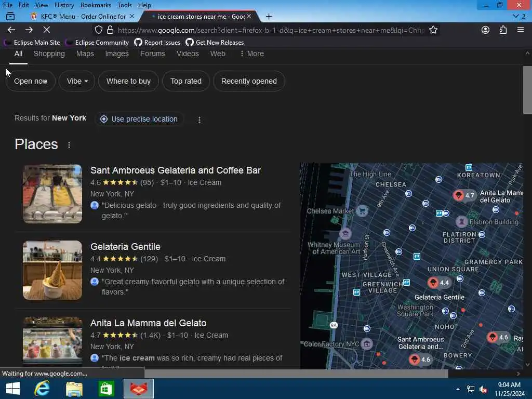Open Gelateria Gentile listing title
Image resolution: width=532 pixels, height=399 pixels.
coord(125,247)
